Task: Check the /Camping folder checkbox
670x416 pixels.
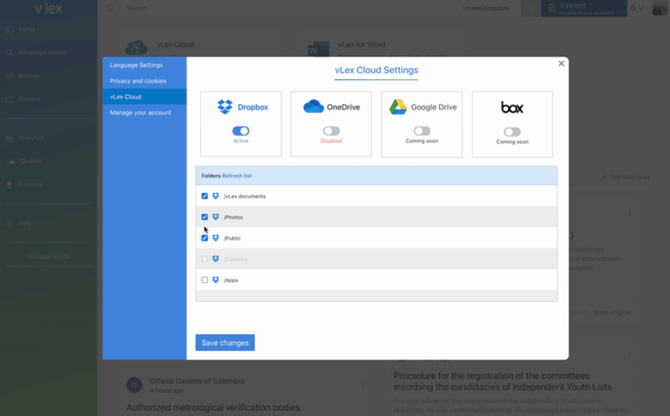Action: point(205,259)
